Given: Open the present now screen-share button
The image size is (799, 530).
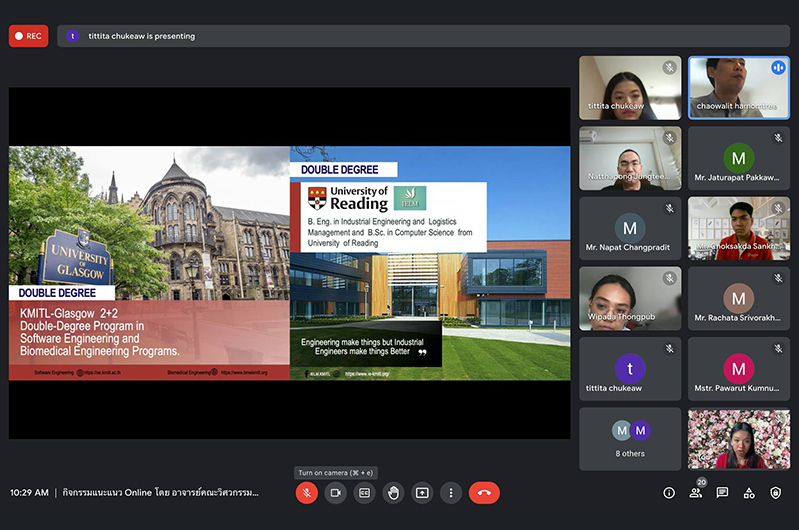Looking at the screenshot, I should [422, 493].
